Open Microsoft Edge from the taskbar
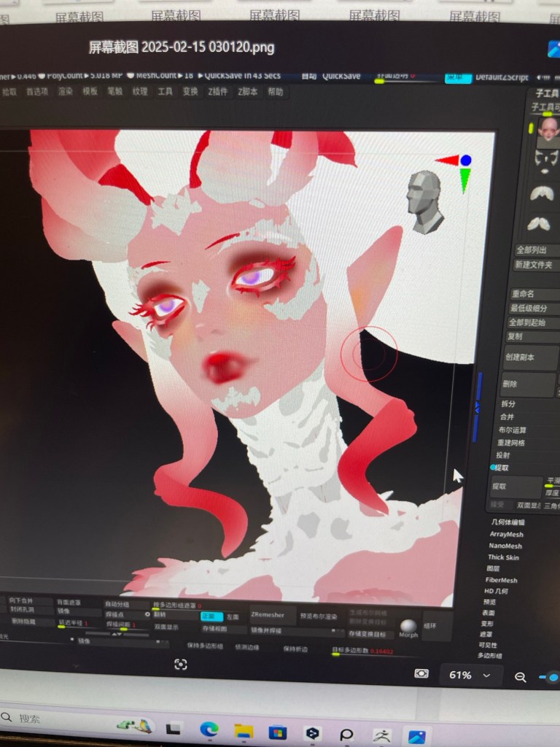Screen dimensions: 560x747 coord(209,729)
